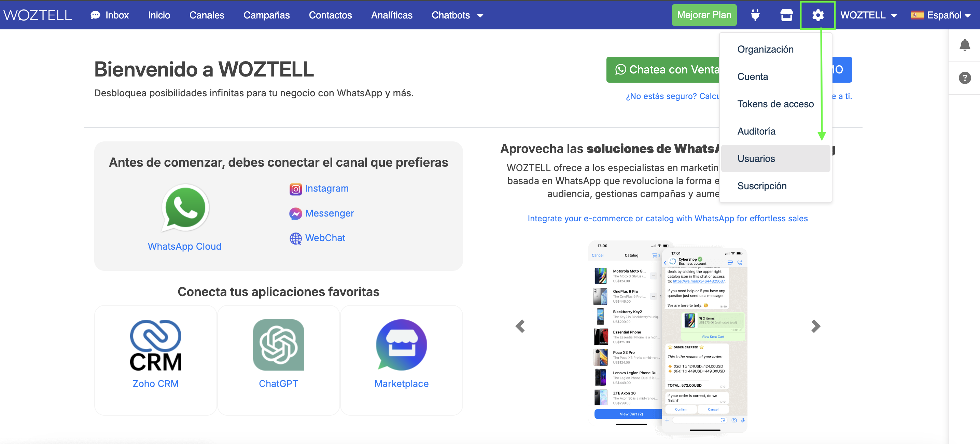Open the Zoho CRM link
Viewport: 980px width, 444px height.
pos(156,384)
